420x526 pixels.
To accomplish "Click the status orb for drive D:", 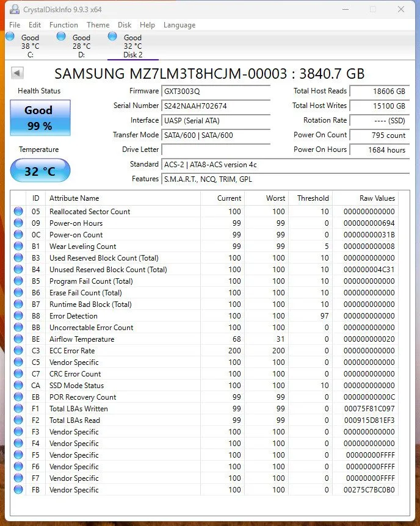I will [61, 36].
